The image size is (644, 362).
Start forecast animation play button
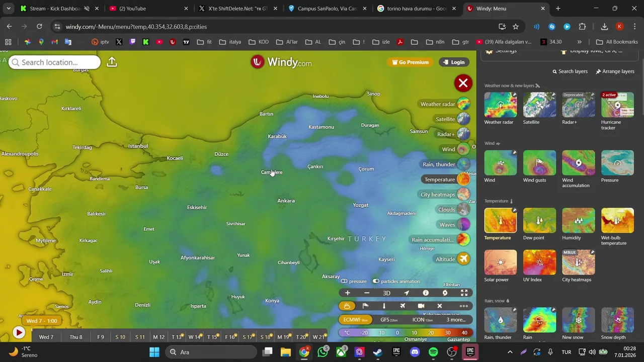click(19, 332)
